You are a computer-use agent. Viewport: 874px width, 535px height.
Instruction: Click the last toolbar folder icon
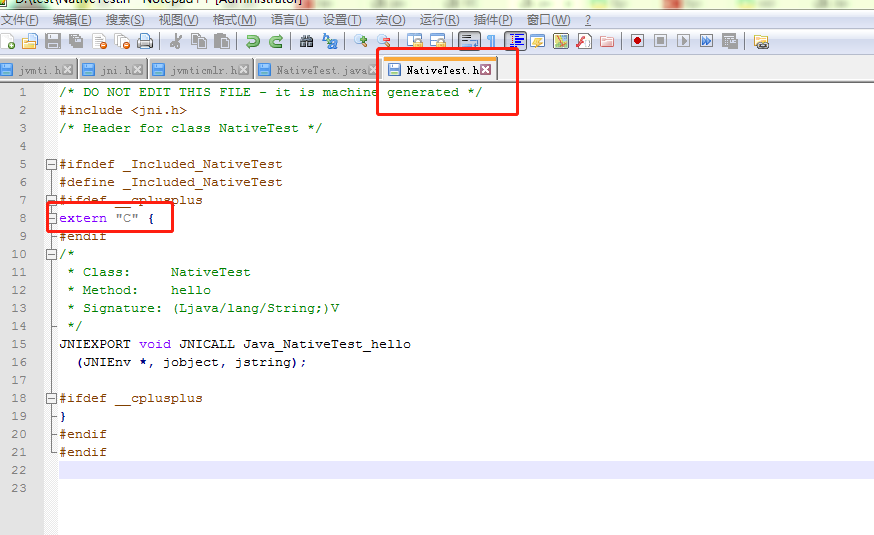(x=761, y=41)
